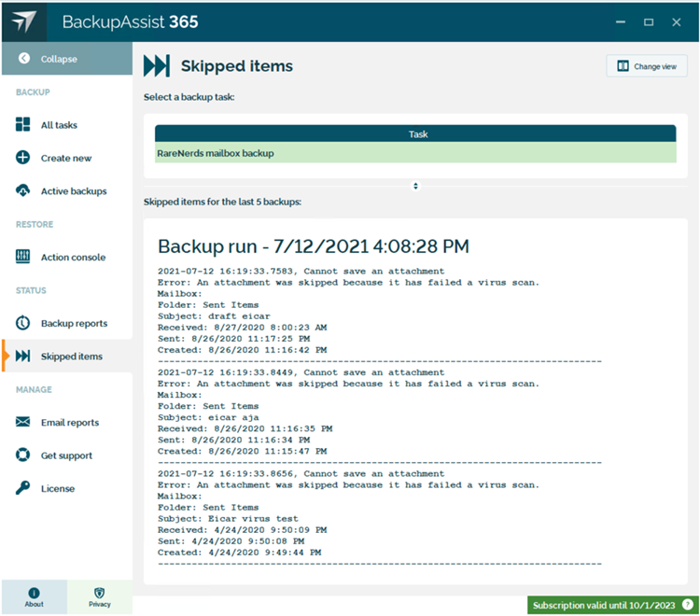Click the About info icon

tap(34, 593)
